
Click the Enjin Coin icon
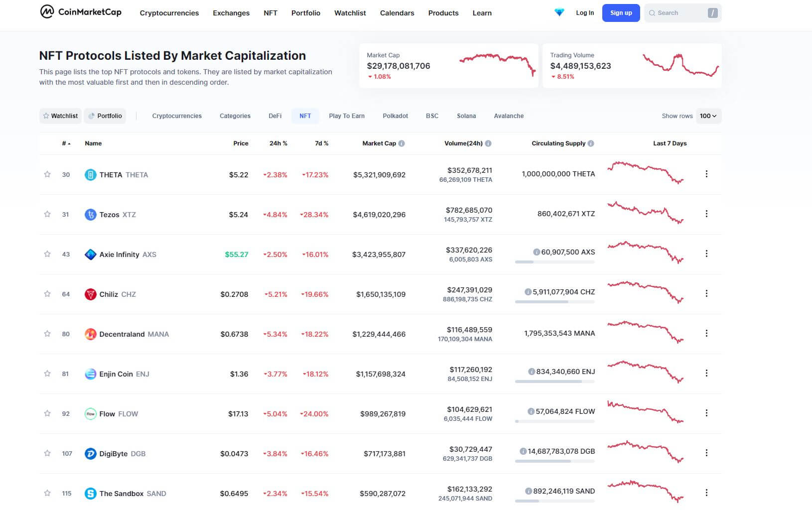[x=90, y=374]
